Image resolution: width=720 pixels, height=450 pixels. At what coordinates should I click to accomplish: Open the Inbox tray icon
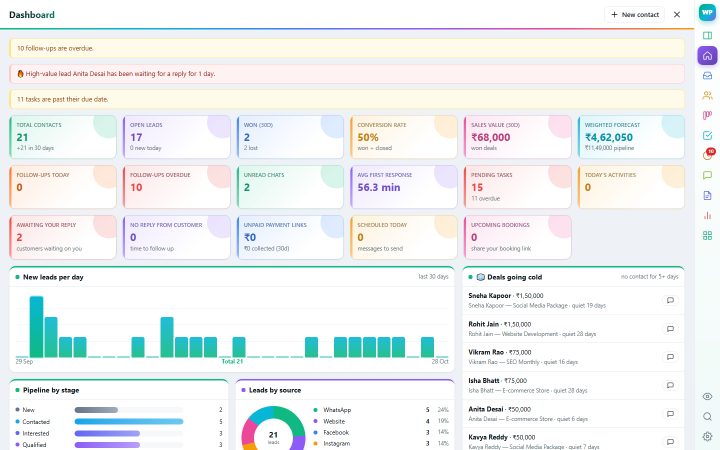click(707, 75)
